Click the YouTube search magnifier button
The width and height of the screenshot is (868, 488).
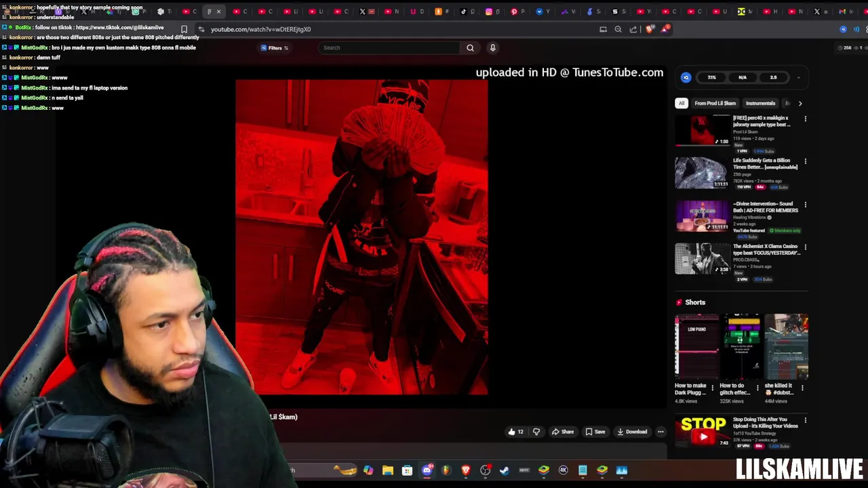click(470, 47)
